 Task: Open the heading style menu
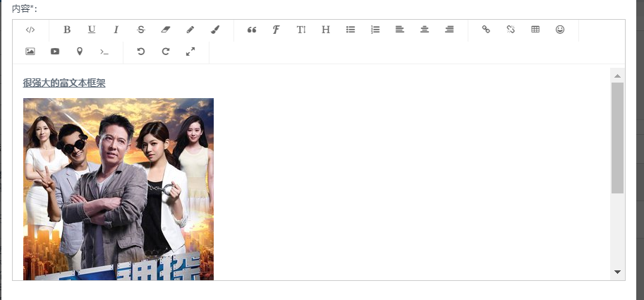click(326, 30)
